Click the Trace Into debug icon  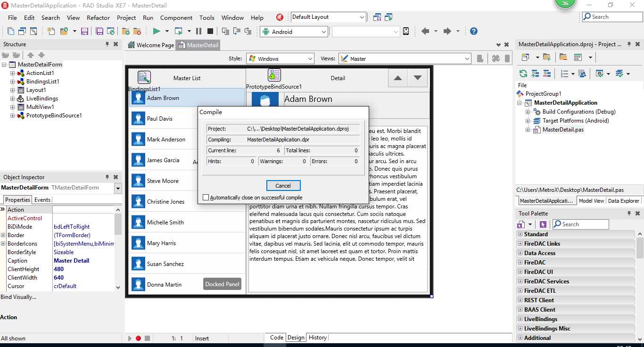pos(225,31)
